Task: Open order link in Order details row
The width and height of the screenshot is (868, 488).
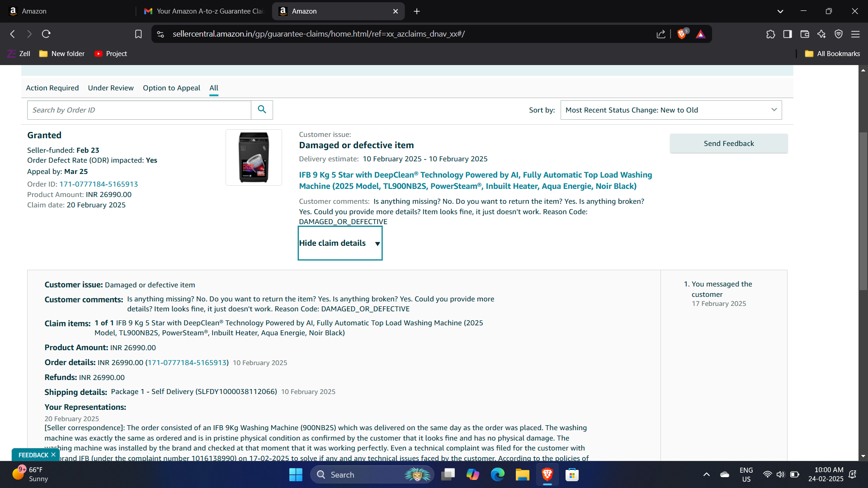Action: [187, 363]
